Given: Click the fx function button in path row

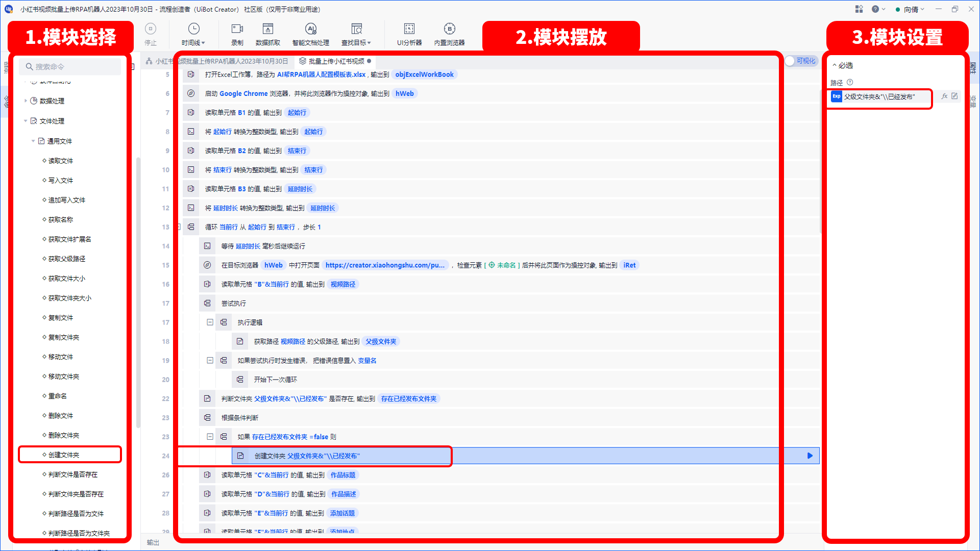Looking at the screenshot, I should pyautogui.click(x=944, y=96).
